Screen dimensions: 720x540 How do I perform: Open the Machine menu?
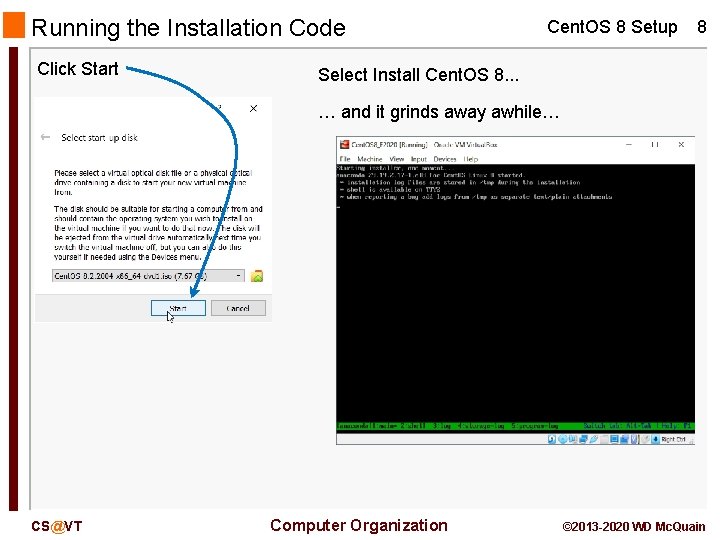[x=370, y=159]
